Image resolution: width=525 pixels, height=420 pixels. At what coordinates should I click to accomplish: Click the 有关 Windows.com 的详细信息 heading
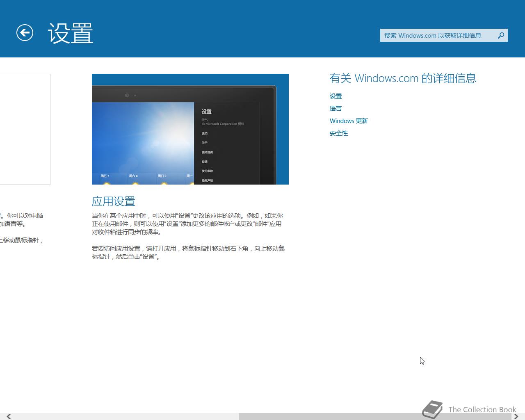[403, 78]
